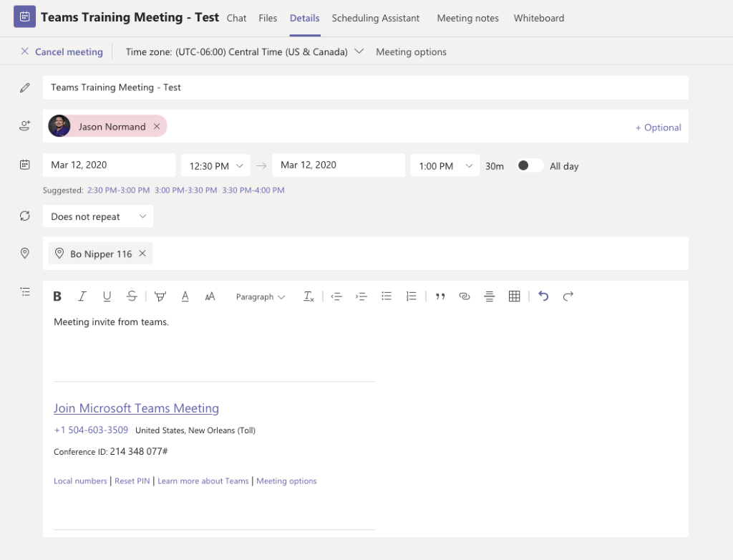Redo the last edit
This screenshot has height=560, width=733.
tap(568, 296)
